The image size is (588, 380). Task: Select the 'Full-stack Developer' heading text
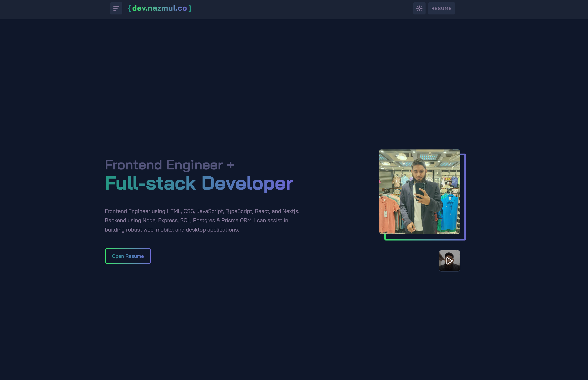tap(199, 183)
